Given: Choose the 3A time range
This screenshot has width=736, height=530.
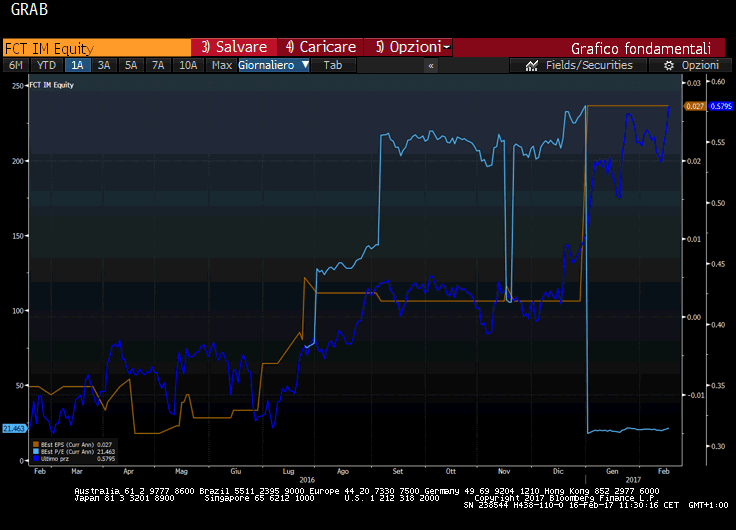Looking at the screenshot, I should tap(104, 65).
